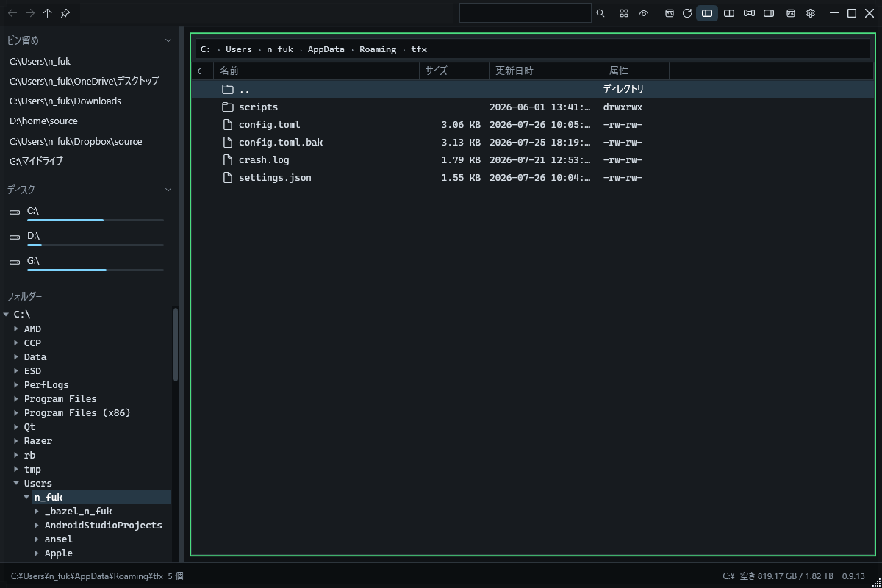Toggle the right side panel layout
Viewport: 882px width, 588px height.
coord(769,13)
